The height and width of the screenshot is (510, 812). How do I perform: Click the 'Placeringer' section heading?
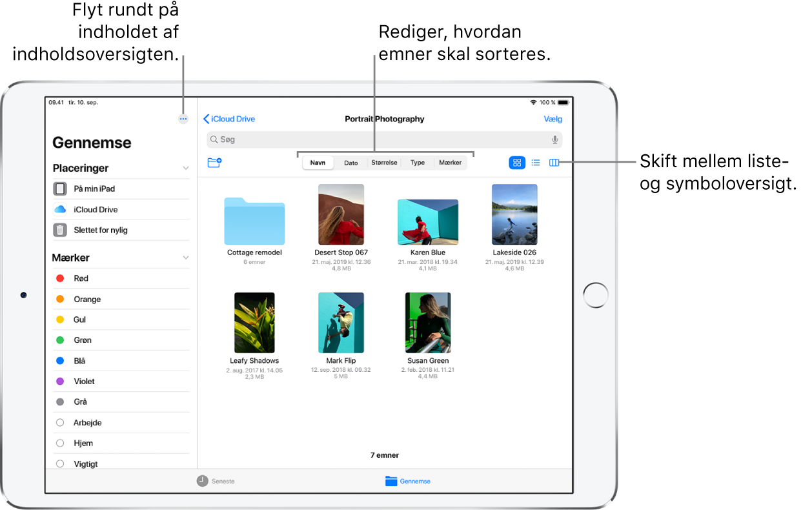(x=81, y=168)
